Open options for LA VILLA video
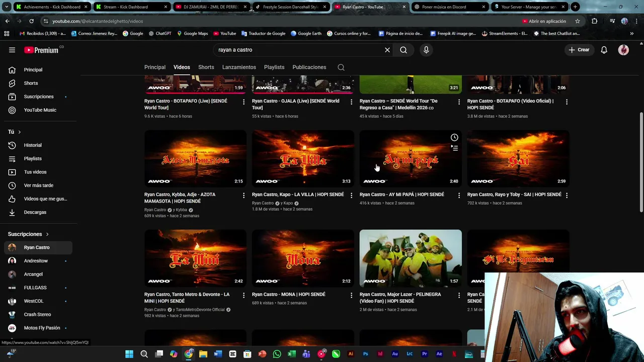Image resolution: width=644 pixels, height=362 pixels. [351, 195]
